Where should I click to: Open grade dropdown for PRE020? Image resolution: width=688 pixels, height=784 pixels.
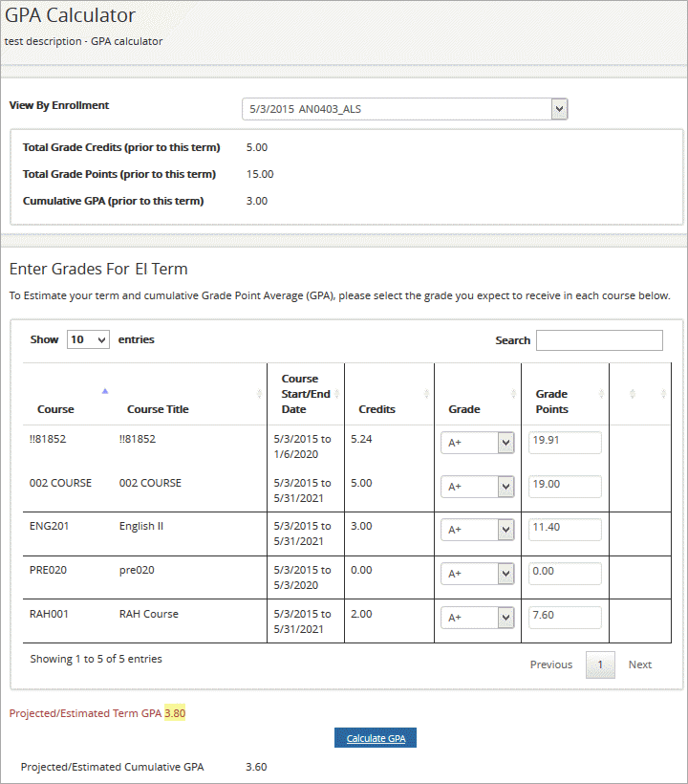[x=477, y=574]
